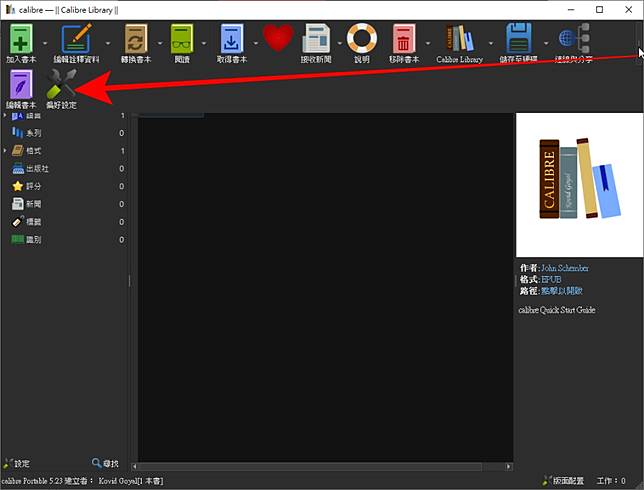Screen dimensions: 644x490
Task: Click the 編輯書本 edit book icon
Action: (x=21, y=84)
